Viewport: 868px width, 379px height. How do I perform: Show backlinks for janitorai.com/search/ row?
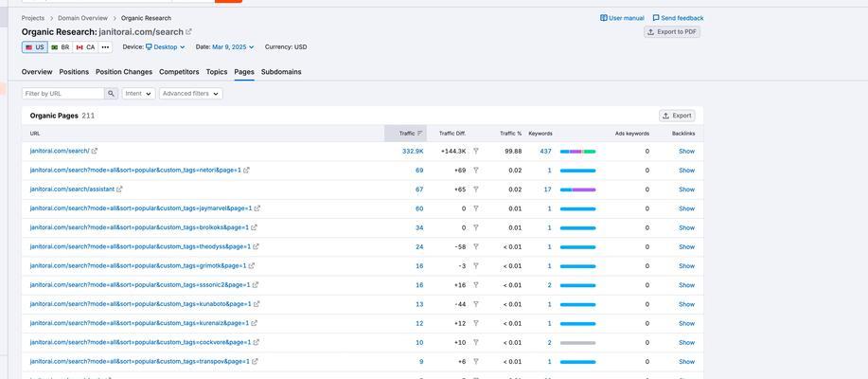click(x=686, y=151)
